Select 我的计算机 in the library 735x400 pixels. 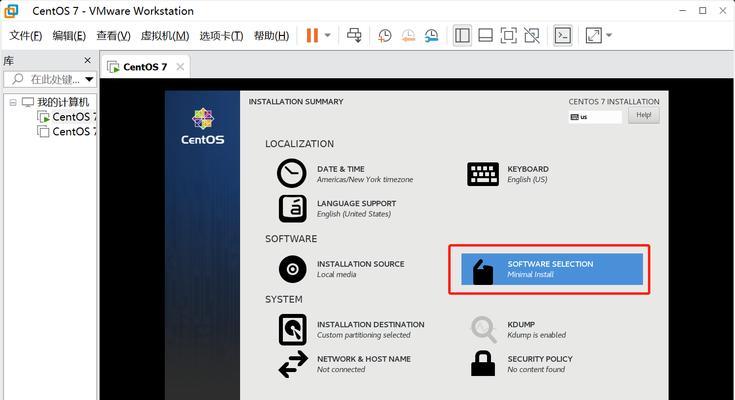pos(63,102)
